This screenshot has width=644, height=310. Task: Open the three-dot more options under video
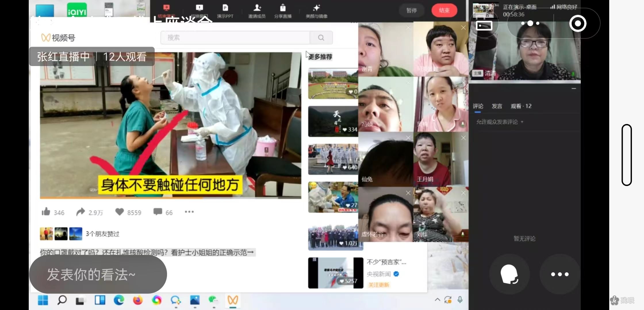[189, 212]
